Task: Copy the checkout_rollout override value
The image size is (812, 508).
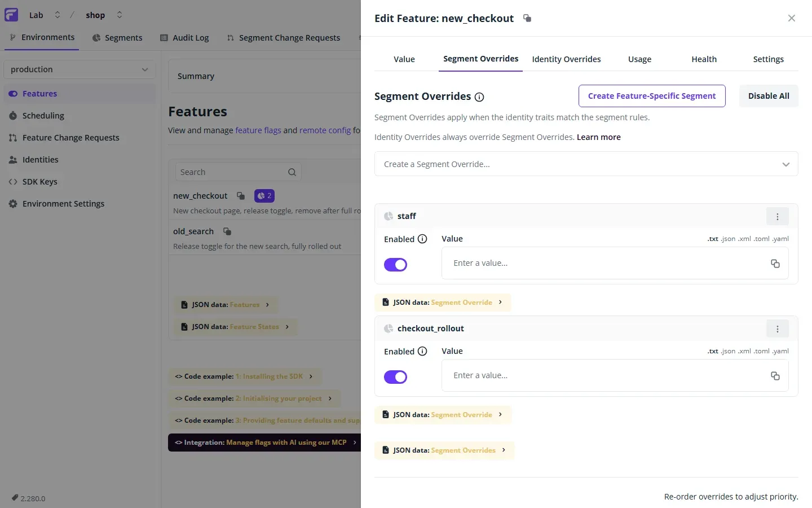Action: 775,376
